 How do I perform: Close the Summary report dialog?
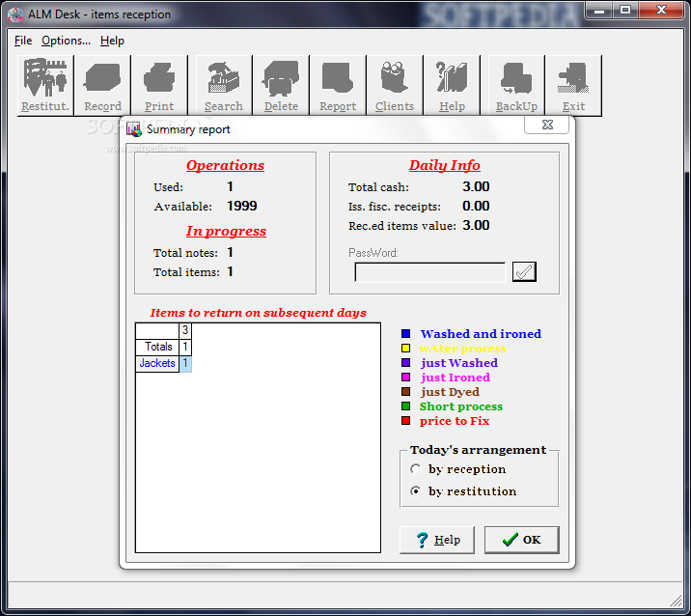coord(547,125)
